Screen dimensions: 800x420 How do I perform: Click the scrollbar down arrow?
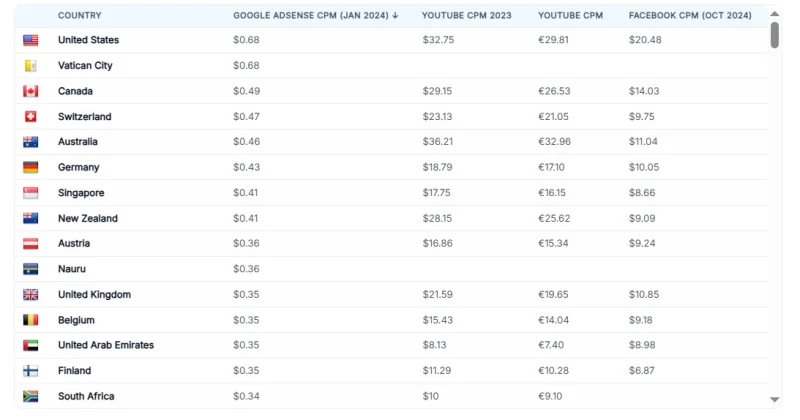(x=774, y=400)
